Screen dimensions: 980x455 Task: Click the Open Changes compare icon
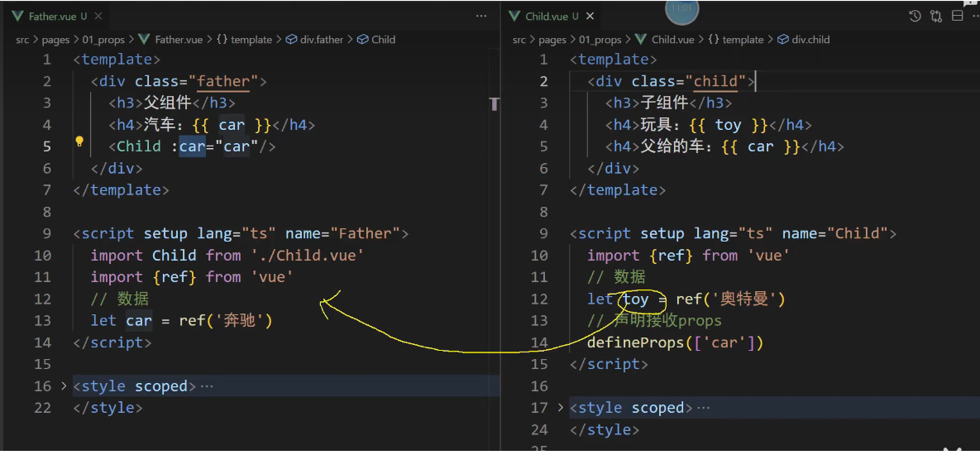pyautogui.click(x=936, y=17)
